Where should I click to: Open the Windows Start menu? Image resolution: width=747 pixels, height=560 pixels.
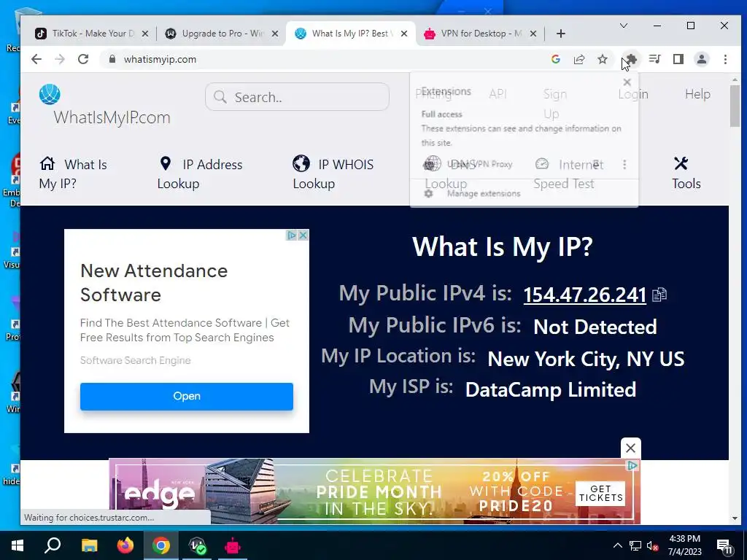[18, 545]
